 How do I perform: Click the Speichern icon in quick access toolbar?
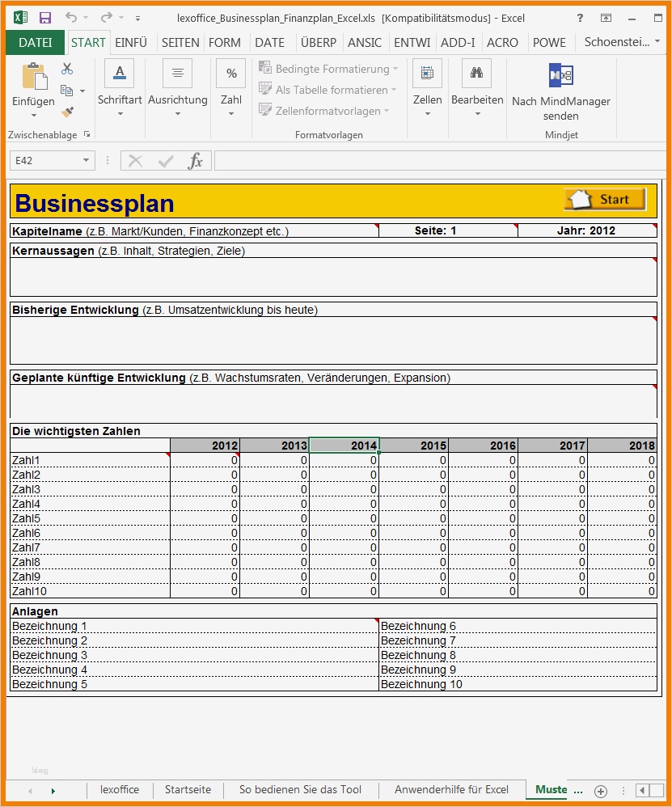(44, 18)
